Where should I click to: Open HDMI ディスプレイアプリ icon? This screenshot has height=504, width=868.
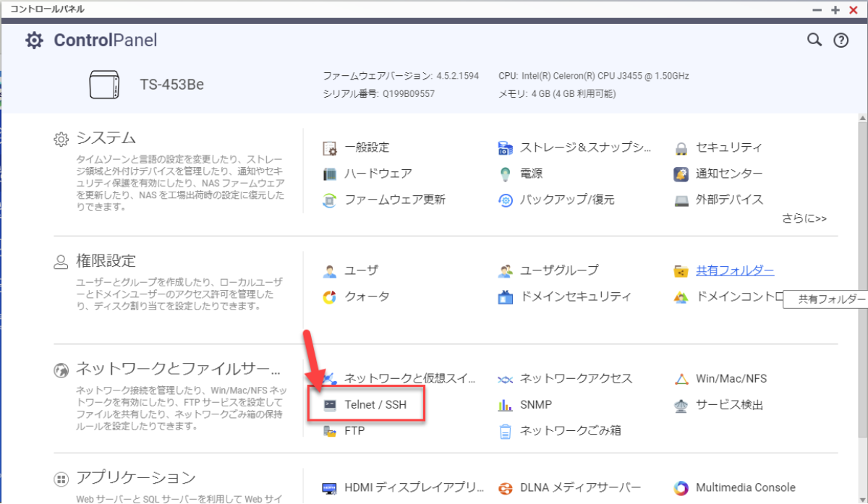click(330, 488)
